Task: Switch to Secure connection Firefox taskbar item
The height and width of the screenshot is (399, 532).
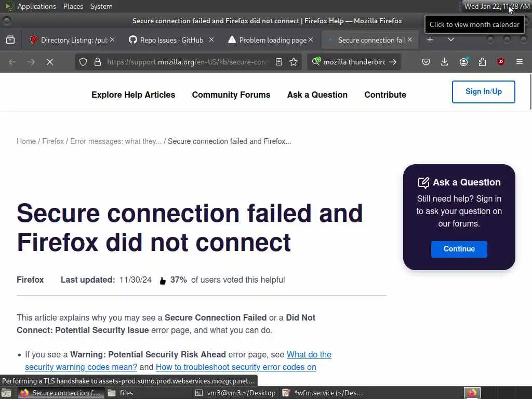Action: 60,393
